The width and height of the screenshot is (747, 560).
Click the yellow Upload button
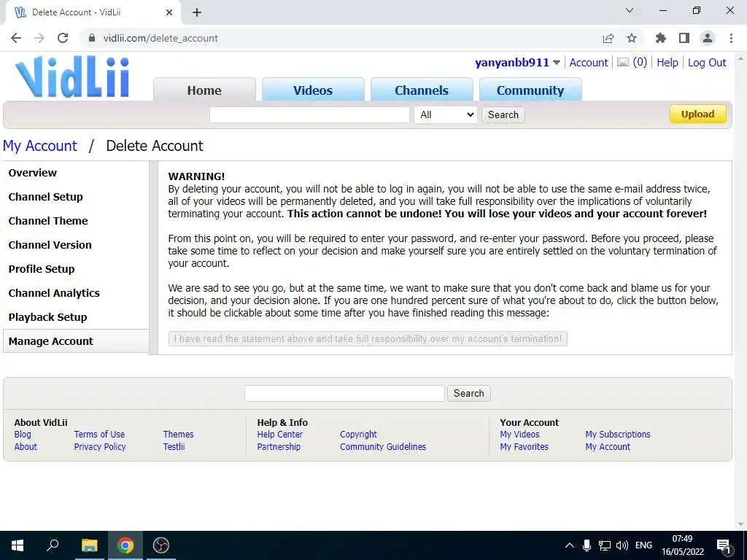click(698, 114)
